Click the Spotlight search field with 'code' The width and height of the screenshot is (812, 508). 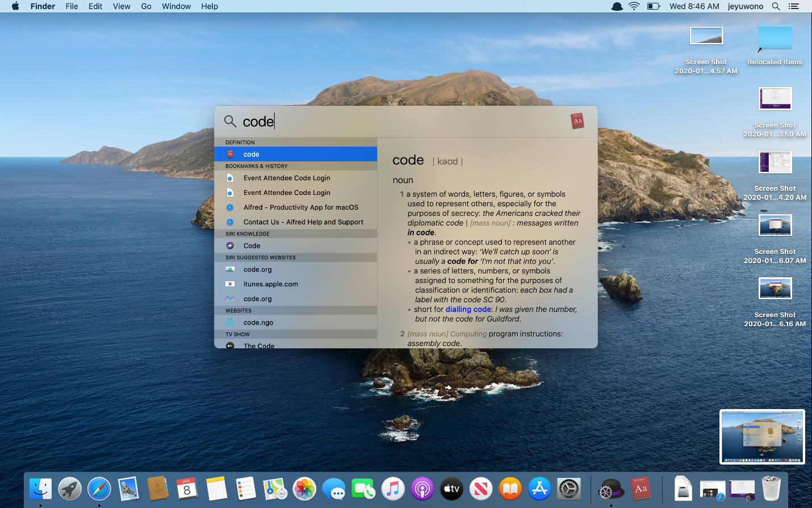coord(397,122)
